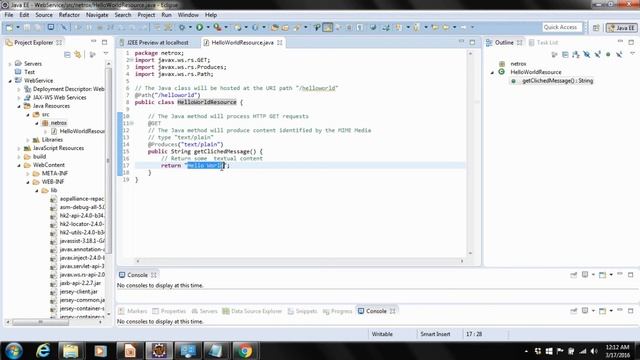
Task: Open the Run button dropdown arrow
Action: click(208, 27)
